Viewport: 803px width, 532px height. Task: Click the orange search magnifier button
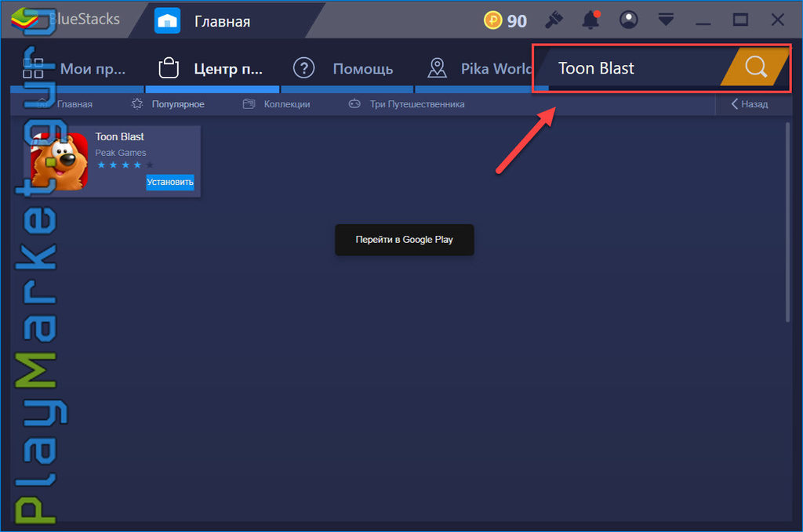click(756, 67)
